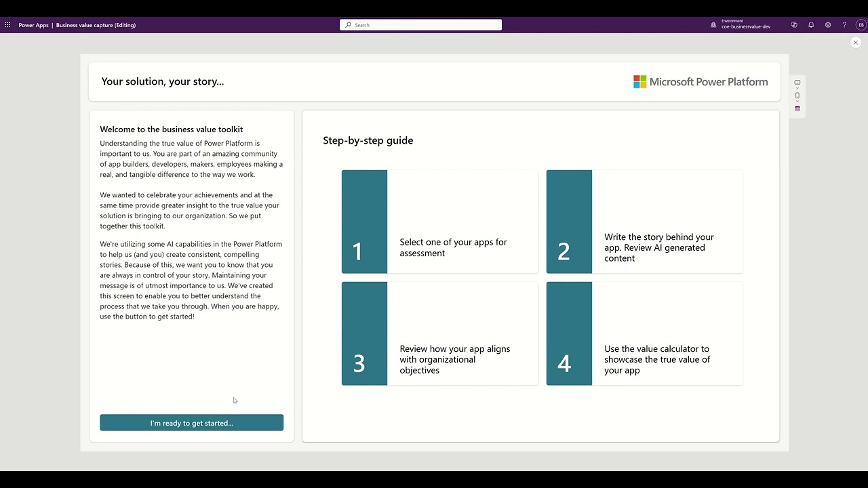
Task: Click step 4 Use the value calculator card
Action: pyautogui.click(x=644, y=333)
